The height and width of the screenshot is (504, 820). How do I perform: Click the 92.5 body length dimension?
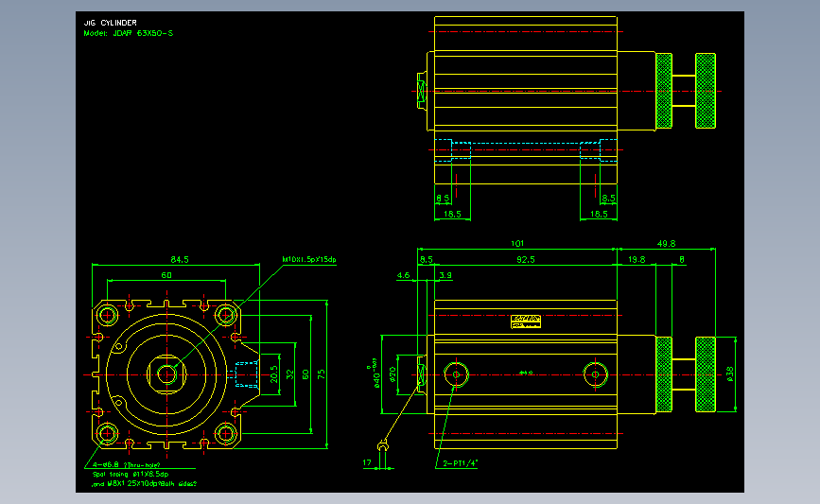point(526,259)
